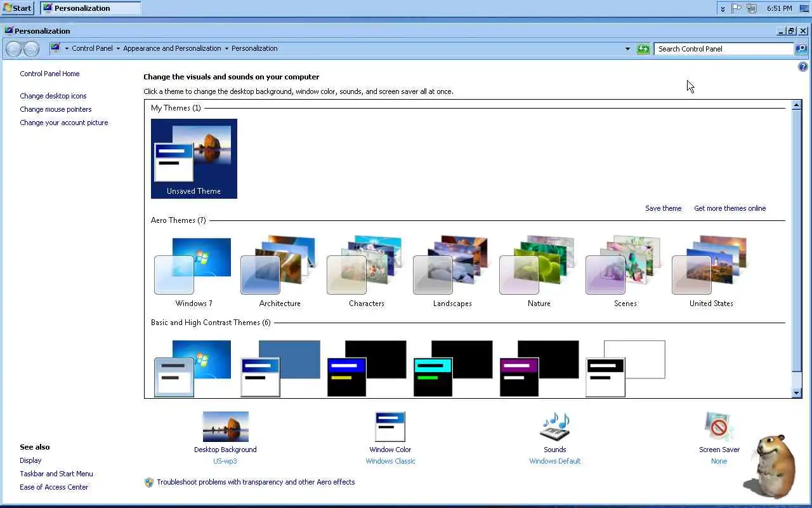This screenshot has width=812, height=508.
Task: Select the Unsaved Theme thumbnail
Action: pyautogui.click(x=194, y=159)
